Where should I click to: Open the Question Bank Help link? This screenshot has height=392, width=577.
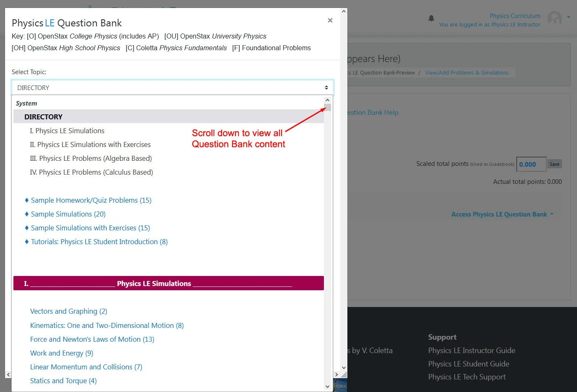(x=371, y=112)
